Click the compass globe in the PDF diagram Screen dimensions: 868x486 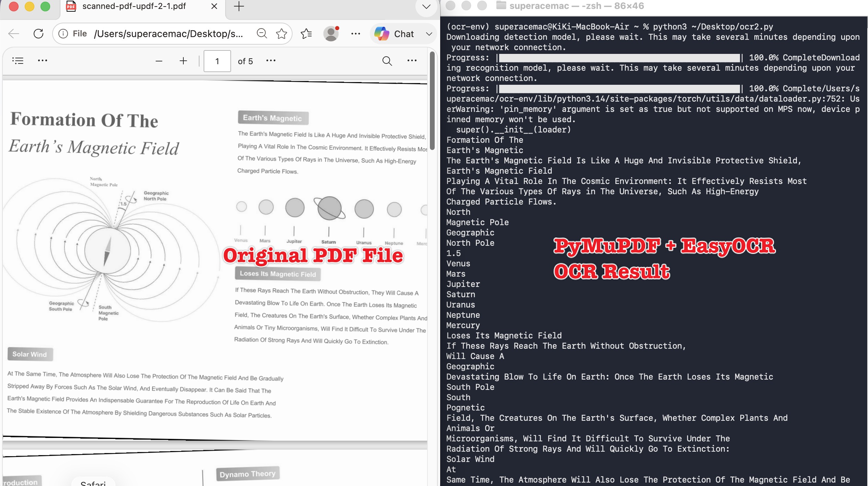point(107,251)
